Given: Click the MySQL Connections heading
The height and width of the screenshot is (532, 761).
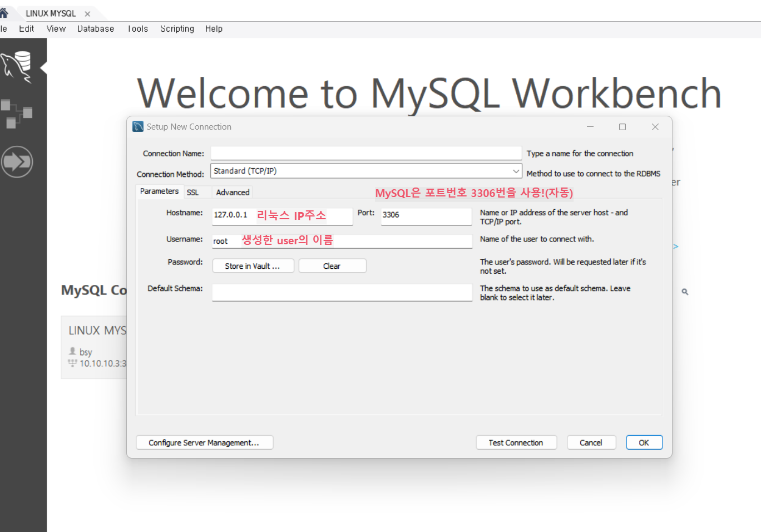Looking at the screenshot, I should pos(94,290).
